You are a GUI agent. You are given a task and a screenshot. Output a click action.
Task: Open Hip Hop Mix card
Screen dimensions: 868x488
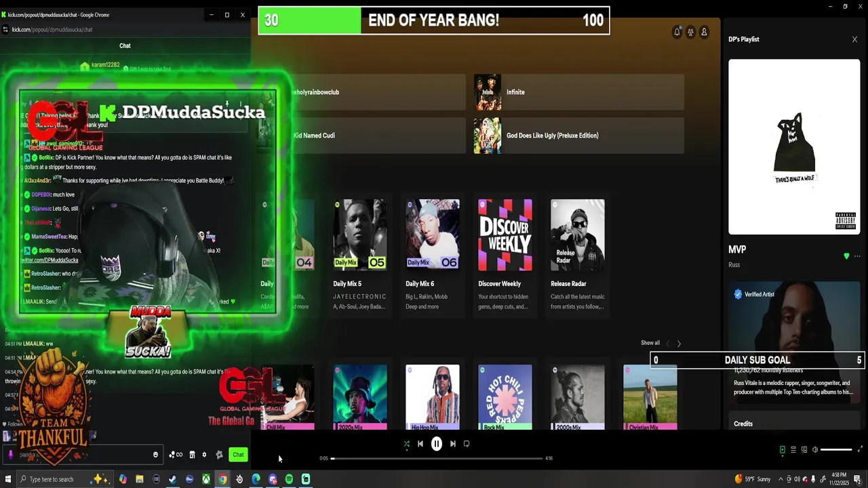coord(433,397)
